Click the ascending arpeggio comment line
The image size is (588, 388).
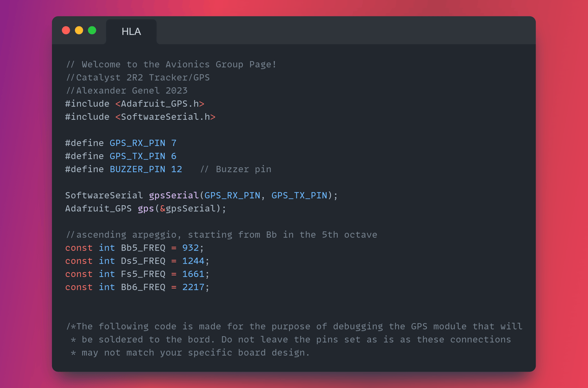[x=221, y=235]
